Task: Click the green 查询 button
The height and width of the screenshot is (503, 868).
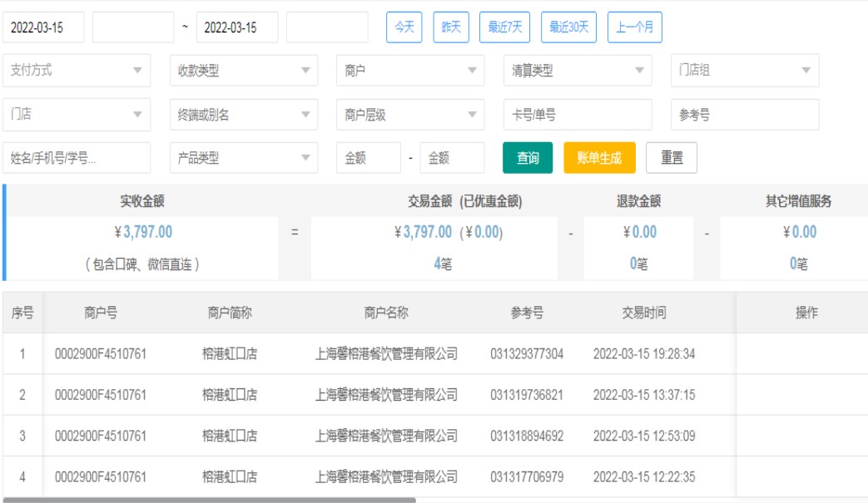Action: point(528,158)
